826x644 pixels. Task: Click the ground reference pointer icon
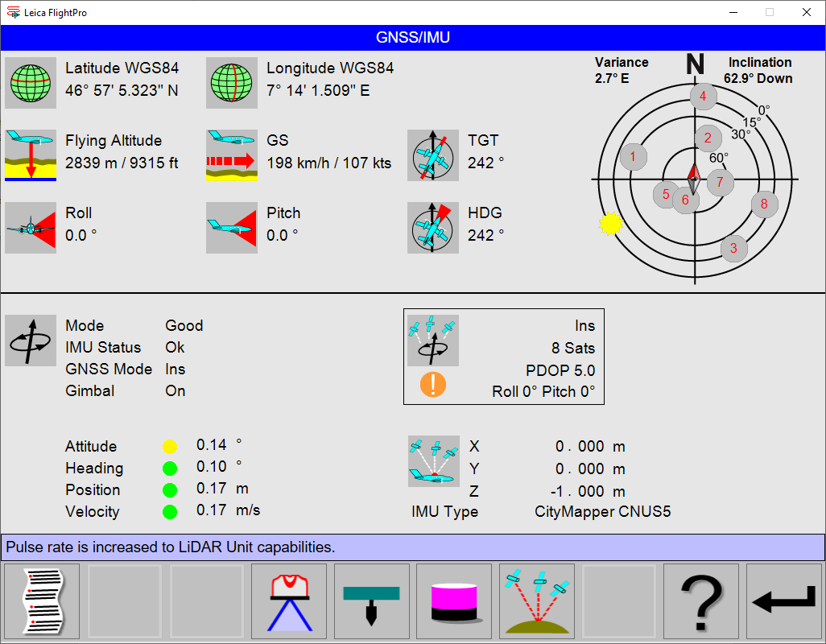pos(371,601)
